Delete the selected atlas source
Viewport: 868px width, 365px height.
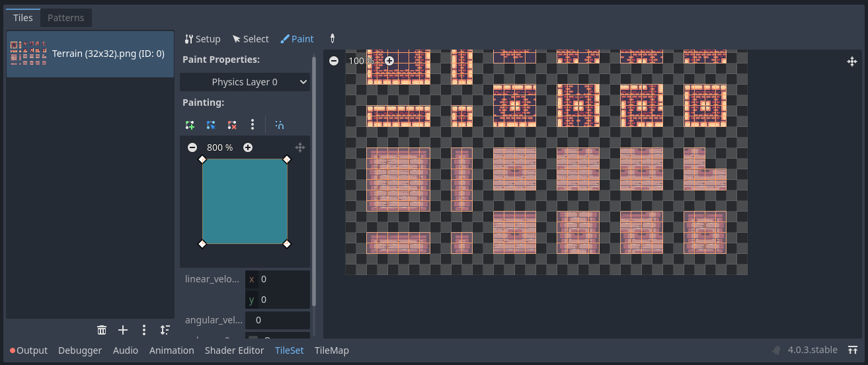(x=102, y=330)
